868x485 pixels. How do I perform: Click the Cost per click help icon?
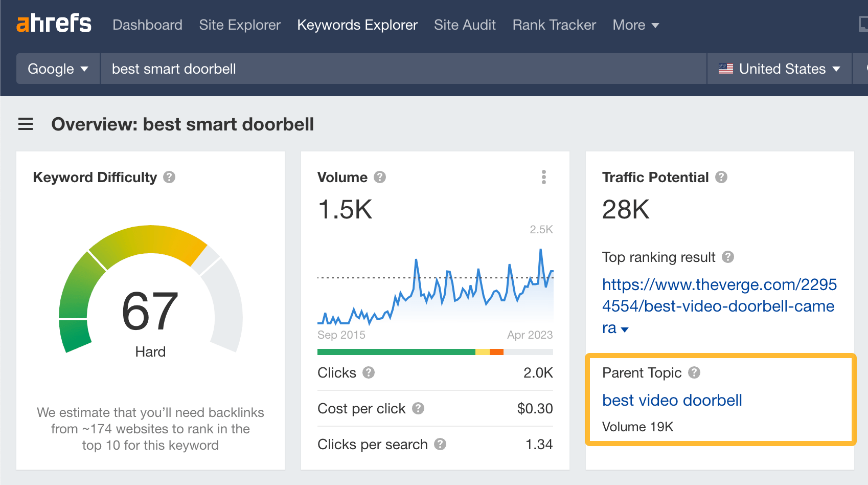[x=419, y=408]
